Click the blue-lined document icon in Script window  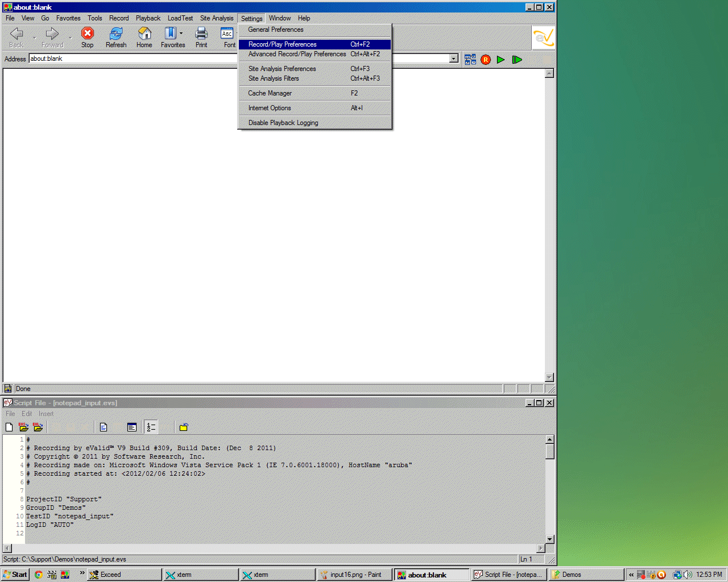104,427
